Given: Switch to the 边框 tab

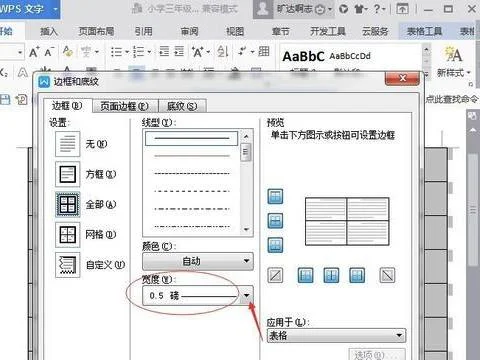Looking at the screenshot, I should click(x=67, y=106).
